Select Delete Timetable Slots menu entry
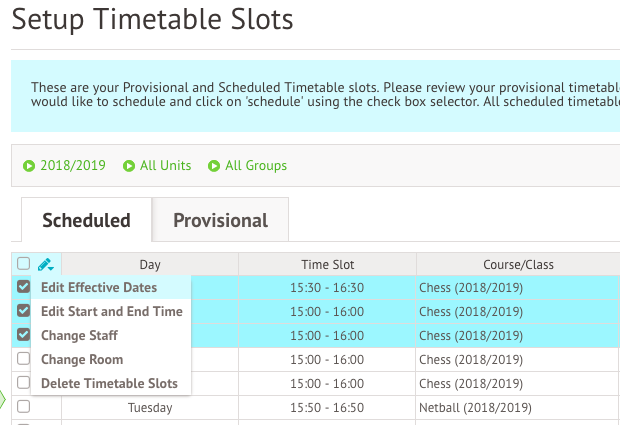 [x=111, y=383]
